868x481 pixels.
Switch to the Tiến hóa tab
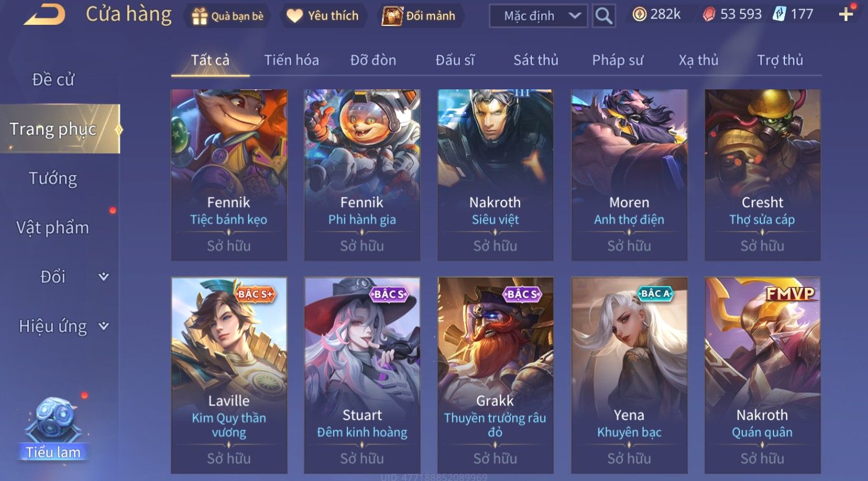click(291, 60)
